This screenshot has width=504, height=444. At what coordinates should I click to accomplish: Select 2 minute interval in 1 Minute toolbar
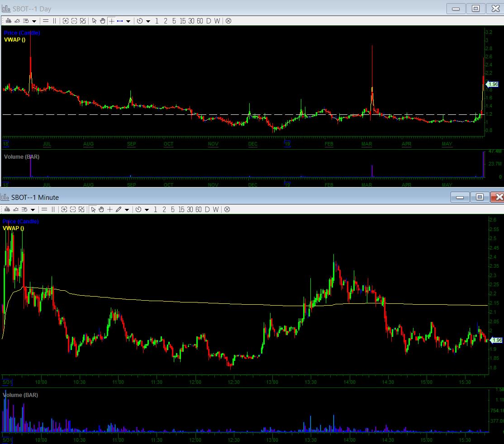(x=164, y=209)
